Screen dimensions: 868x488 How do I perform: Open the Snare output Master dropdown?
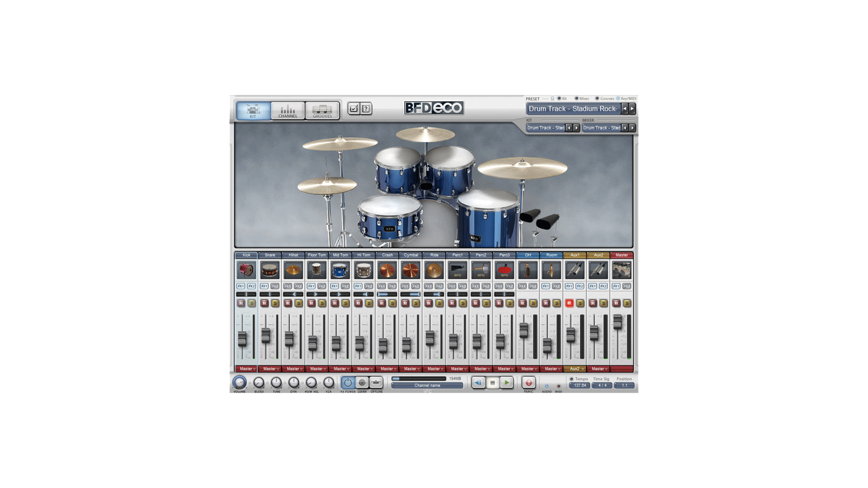270,369
